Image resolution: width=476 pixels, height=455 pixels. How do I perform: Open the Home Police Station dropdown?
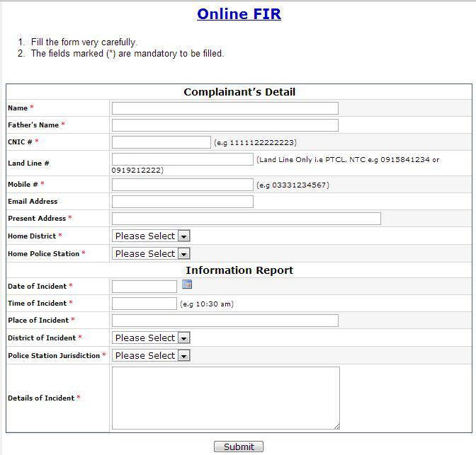click(151, 253)
